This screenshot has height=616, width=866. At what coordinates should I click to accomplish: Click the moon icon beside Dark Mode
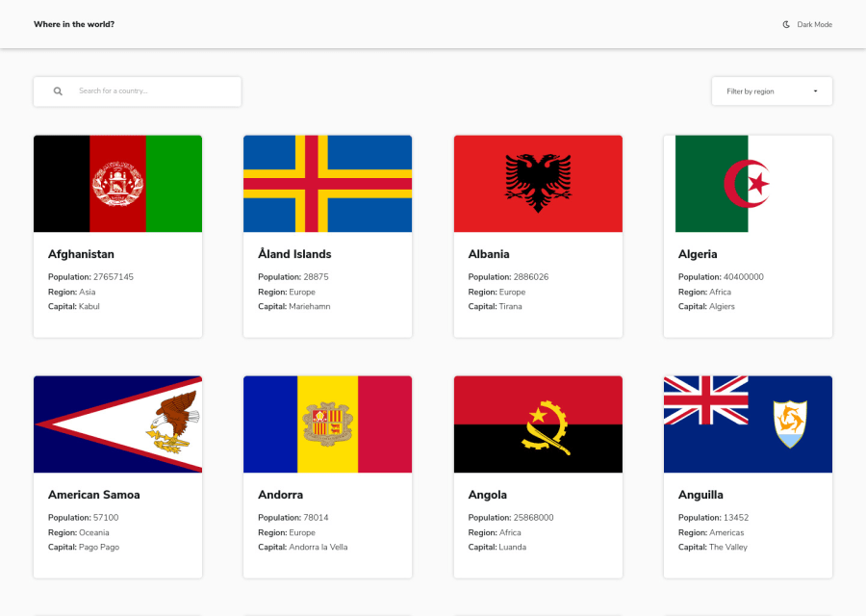[786, 24]
